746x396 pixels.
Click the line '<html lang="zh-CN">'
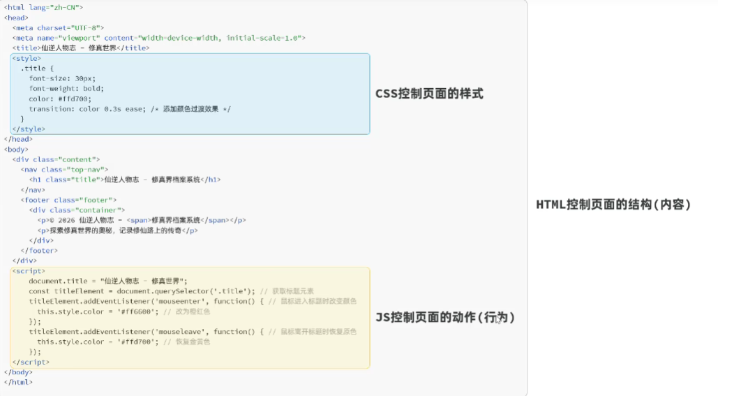(x=43, y=8)
